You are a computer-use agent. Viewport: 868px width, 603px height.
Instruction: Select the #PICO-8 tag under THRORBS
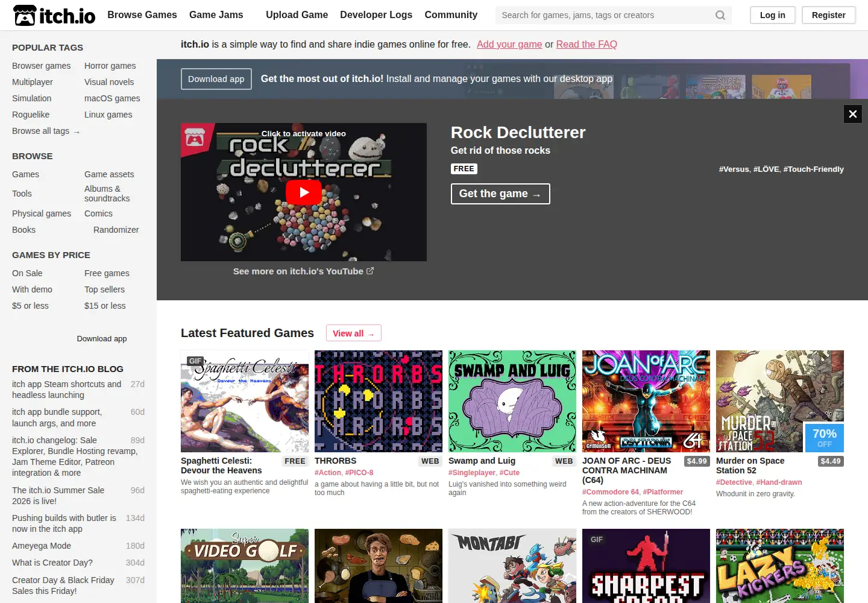pos(359,473)
